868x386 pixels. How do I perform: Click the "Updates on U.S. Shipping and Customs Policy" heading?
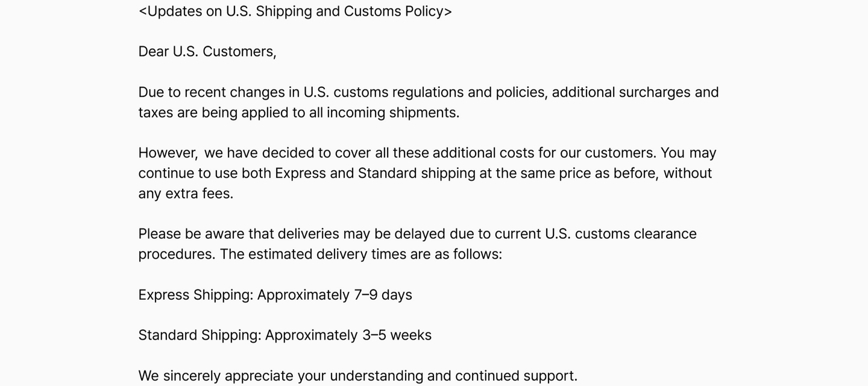tap(295, 11)
